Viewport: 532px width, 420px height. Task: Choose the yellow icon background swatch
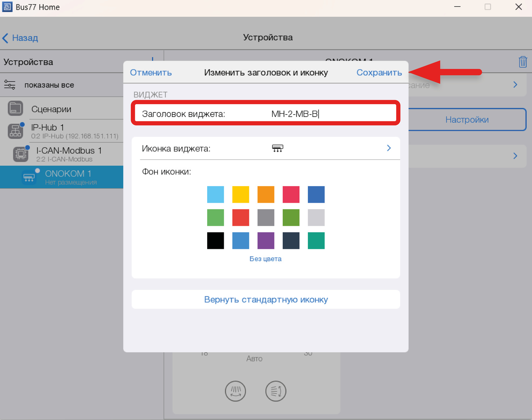240,195
